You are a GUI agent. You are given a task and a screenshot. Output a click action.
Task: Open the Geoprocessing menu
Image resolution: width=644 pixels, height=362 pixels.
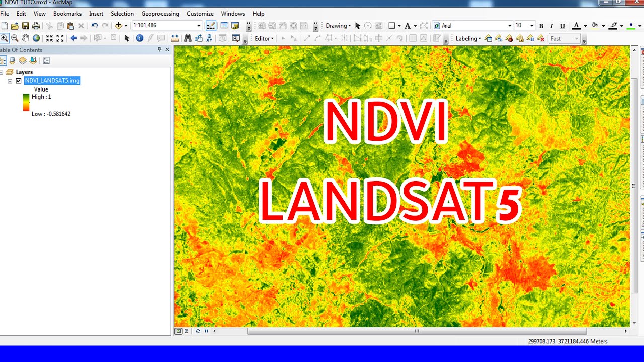[160, 14]
